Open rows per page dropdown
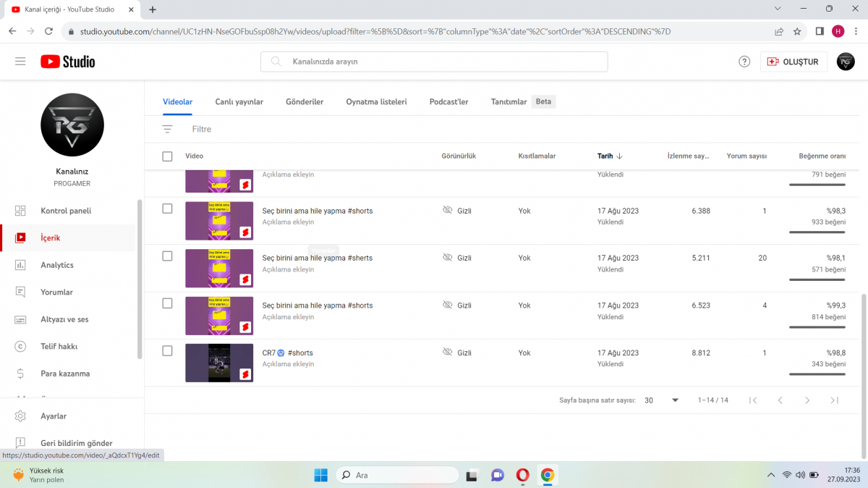868x488 pixels. coord(662,400)
